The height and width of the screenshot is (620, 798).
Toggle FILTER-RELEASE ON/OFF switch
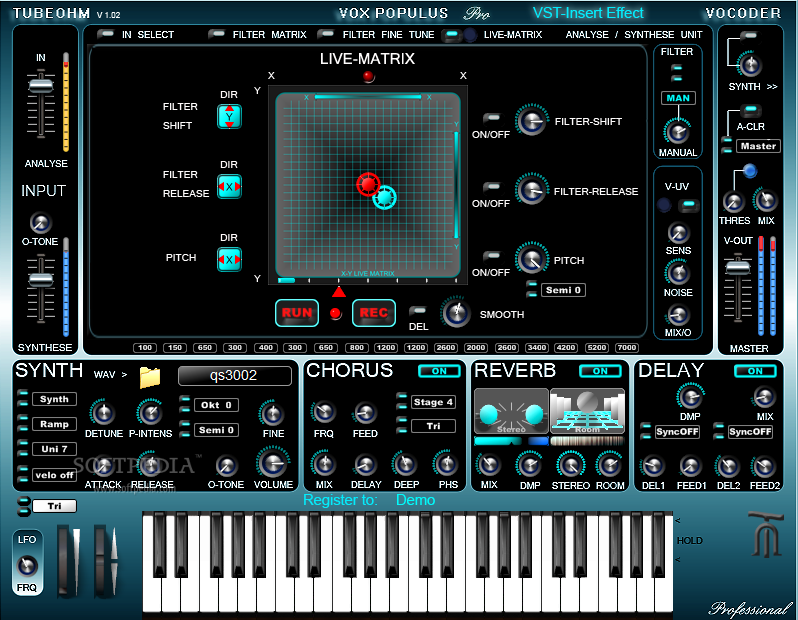[x=492, y=187]
